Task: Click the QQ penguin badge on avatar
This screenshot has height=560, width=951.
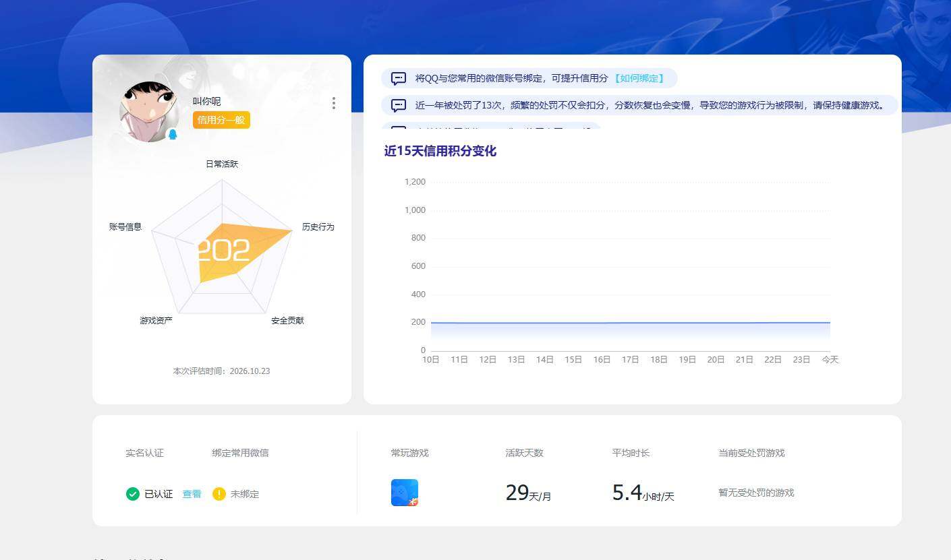Action: click(173, 134)
